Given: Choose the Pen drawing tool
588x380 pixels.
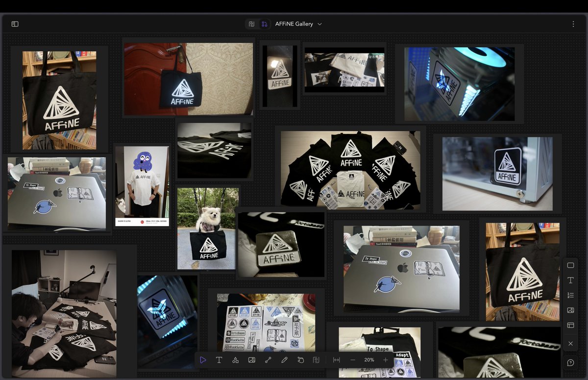Looking at the screenshot, I should pos(284,360).
